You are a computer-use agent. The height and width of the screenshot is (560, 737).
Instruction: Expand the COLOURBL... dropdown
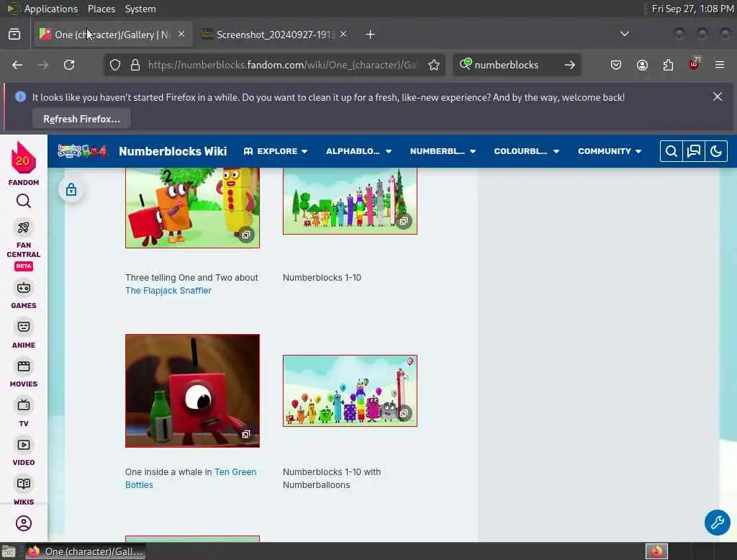[x=526, y=151]
